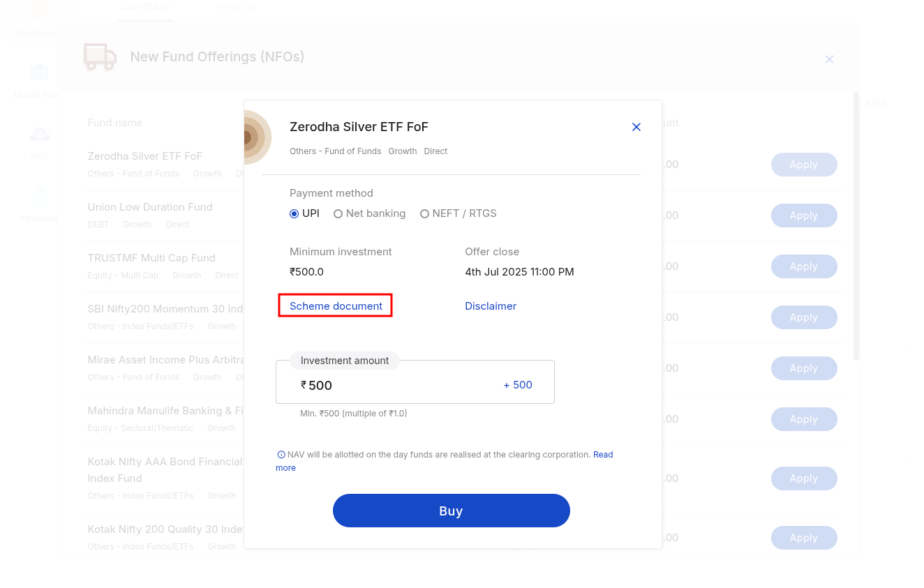Open Mutual funds in the sidebar

click(x=39, y=82)
